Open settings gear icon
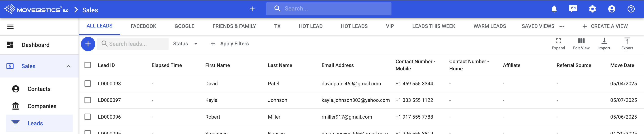The width and height of the screenshot is (644, 134). [592, 9]
